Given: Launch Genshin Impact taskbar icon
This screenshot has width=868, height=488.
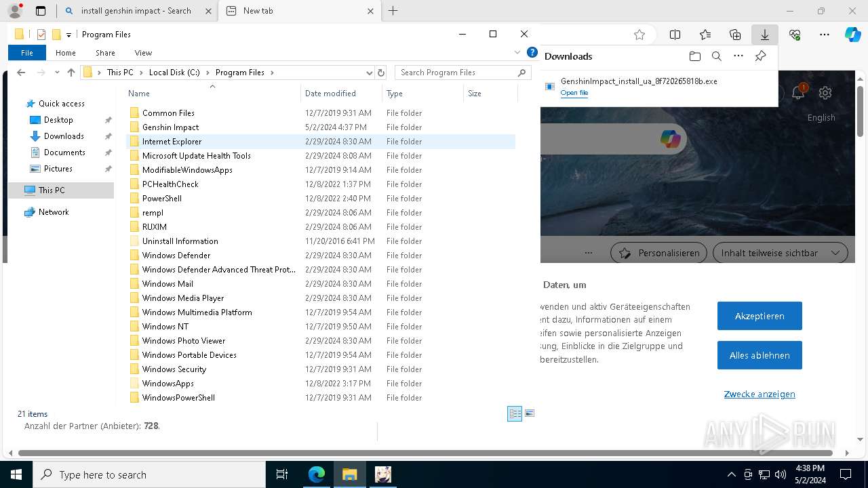Looking at the screenshot, I should [x=383, y=474].
